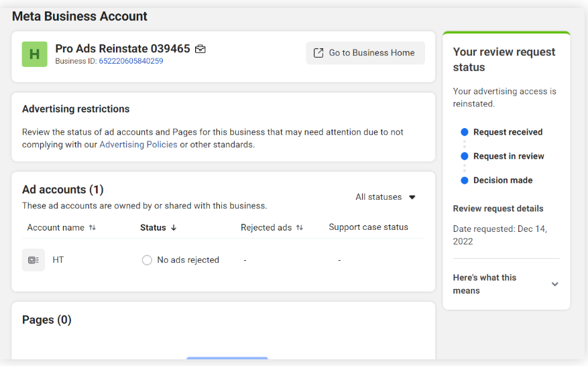Click the Request received progress dot
The image size is (588, 366).
click(x=465, y=132)
